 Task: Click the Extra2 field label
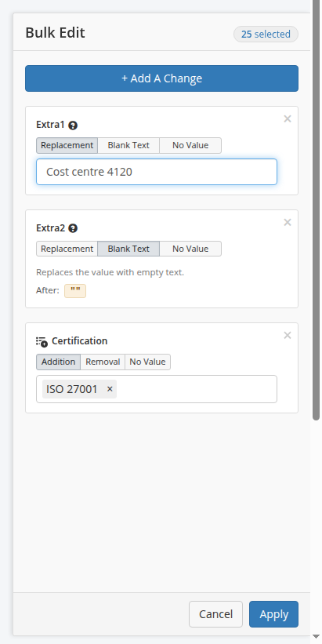tap(50, 228)
